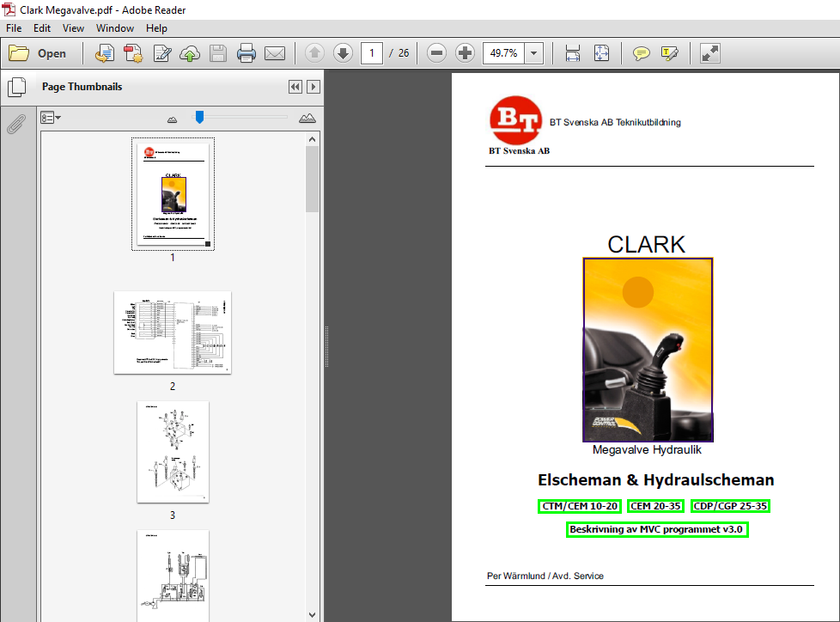Click the Open text button in the toolbar
This screenshot has height=622, width=840.
click(x=52, y=53)
